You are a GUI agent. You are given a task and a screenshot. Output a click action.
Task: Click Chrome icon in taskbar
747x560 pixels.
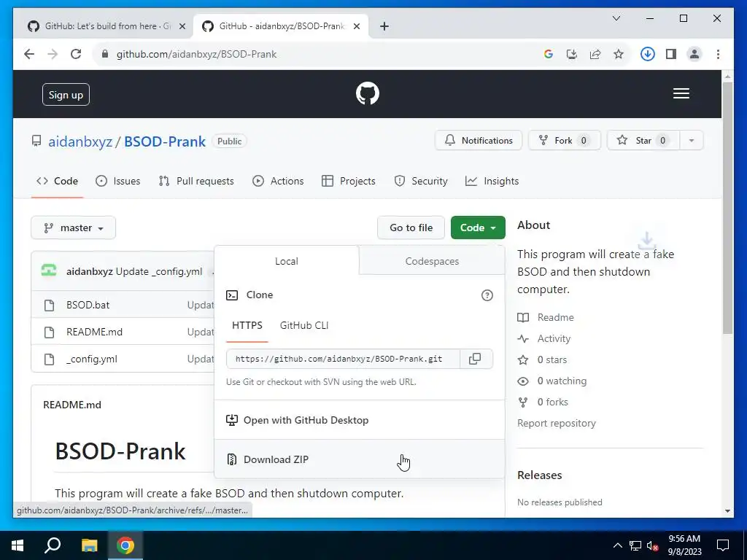(x=125, y=545)
